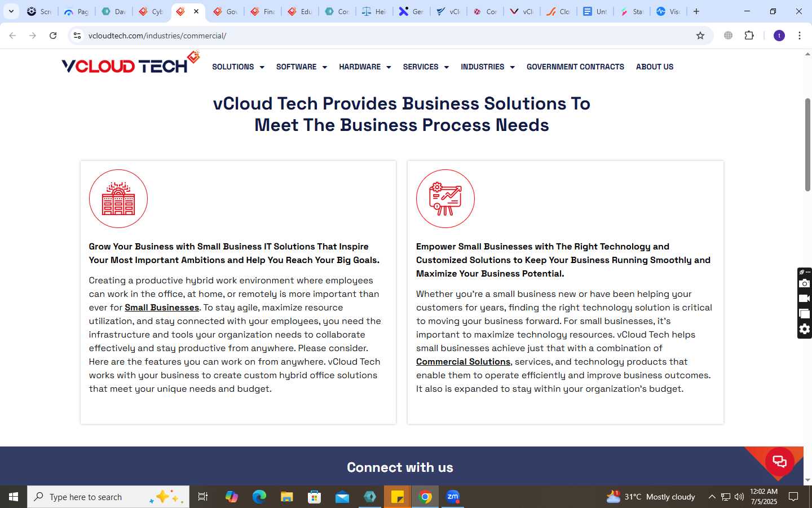Go back to previous page
Image resolution: width=812 pixels, height=508 pixels.
[12, 36]
